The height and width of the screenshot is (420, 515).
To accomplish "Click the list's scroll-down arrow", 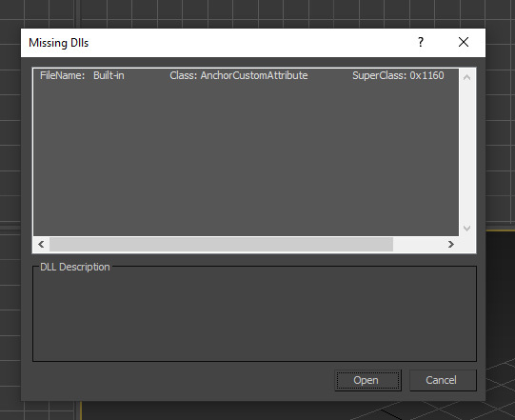I will click(x=466, y=228).
